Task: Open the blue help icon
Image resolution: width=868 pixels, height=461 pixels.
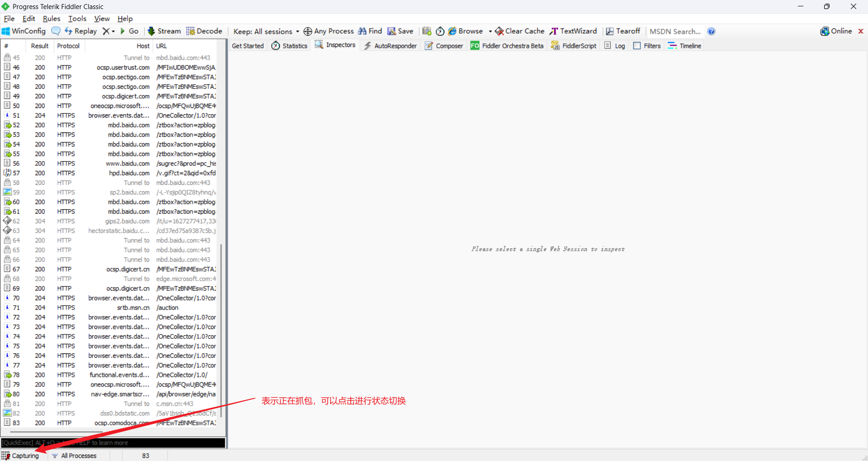Action: click(711, 31)
